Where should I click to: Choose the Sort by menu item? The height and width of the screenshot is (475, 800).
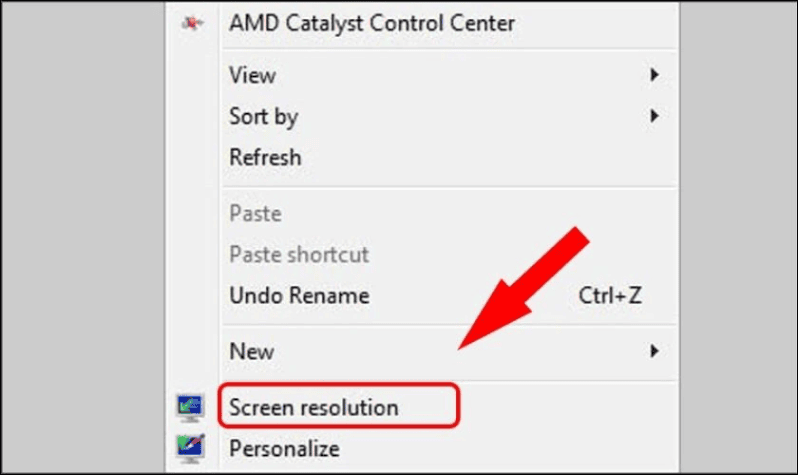point(263,116)
